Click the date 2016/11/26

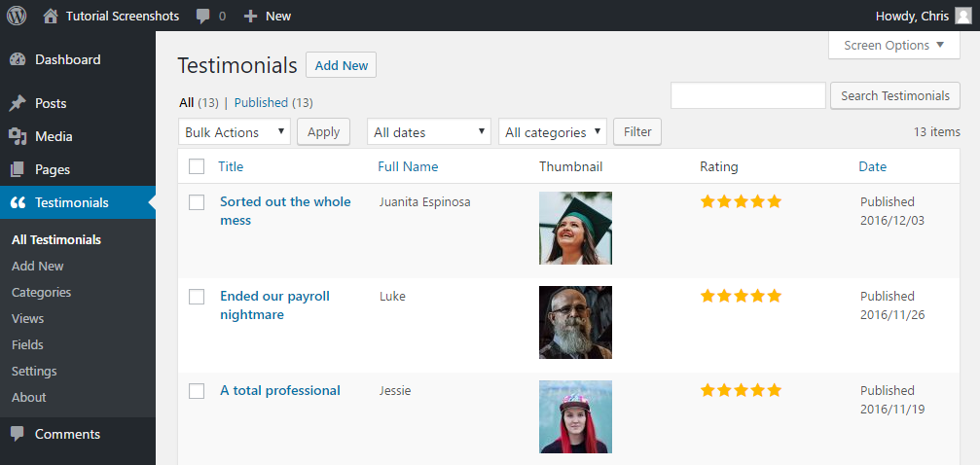[x=892, y=314]
